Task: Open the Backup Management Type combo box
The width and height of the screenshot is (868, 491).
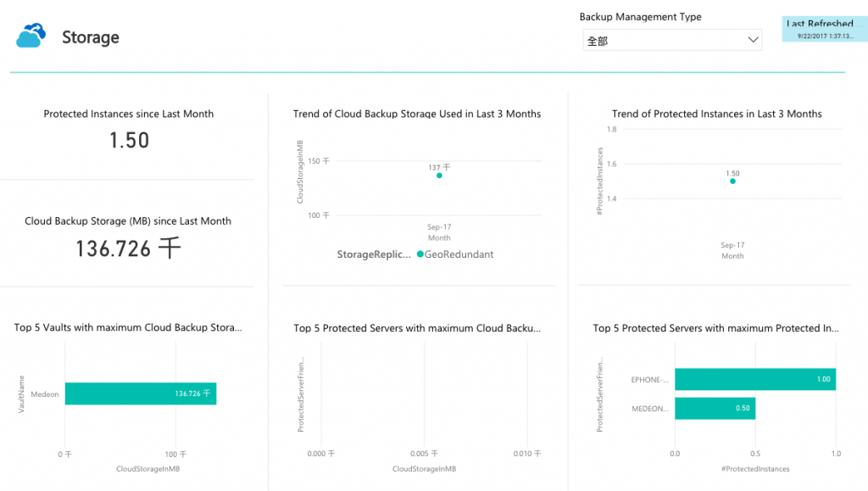Action: tap(672, 40)
